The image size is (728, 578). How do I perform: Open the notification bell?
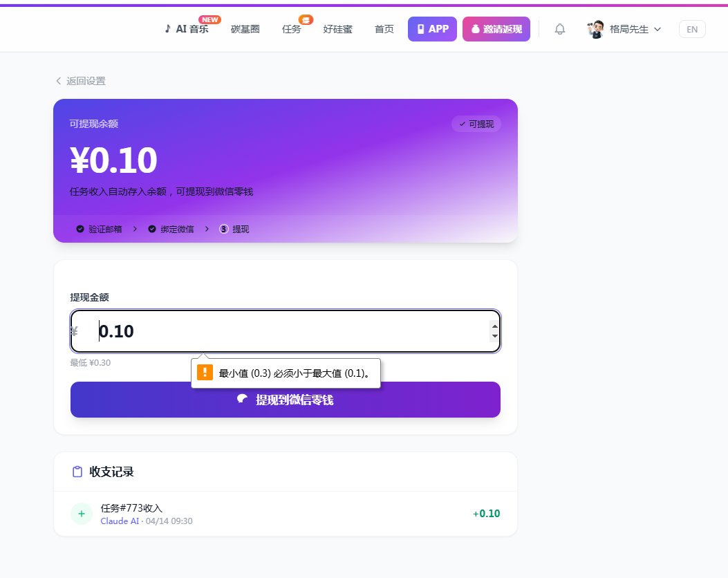[x=560, y=29]
